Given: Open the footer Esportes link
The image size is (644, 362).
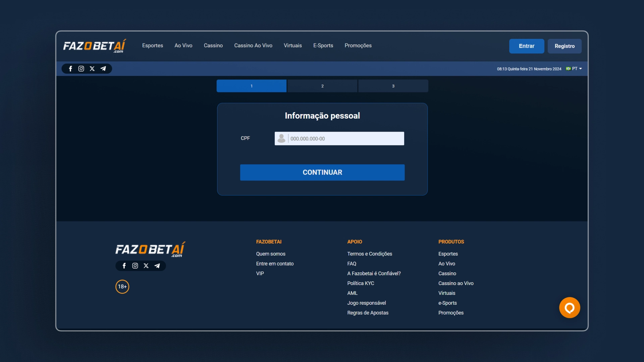Looking at the screenshot, I should (448, 254).
